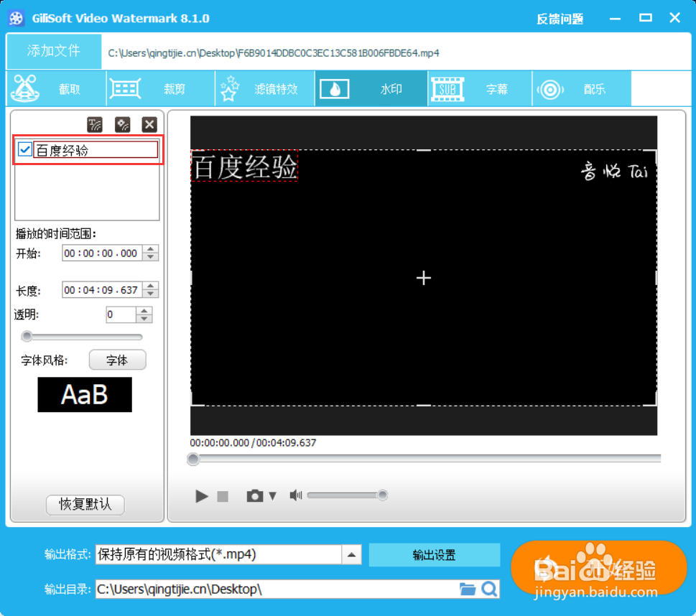Click the playback time 00:00:00.000 / 00:04:09.637
696x616 pixels.
coord(253,443)
